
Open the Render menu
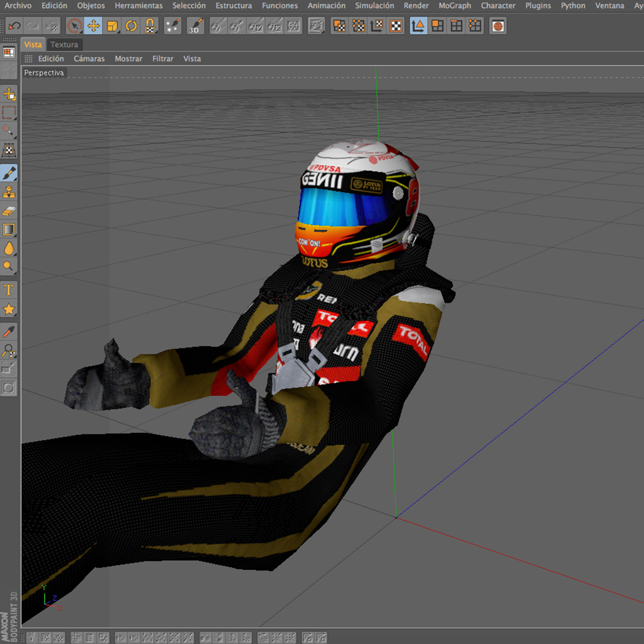pos(416,6)
